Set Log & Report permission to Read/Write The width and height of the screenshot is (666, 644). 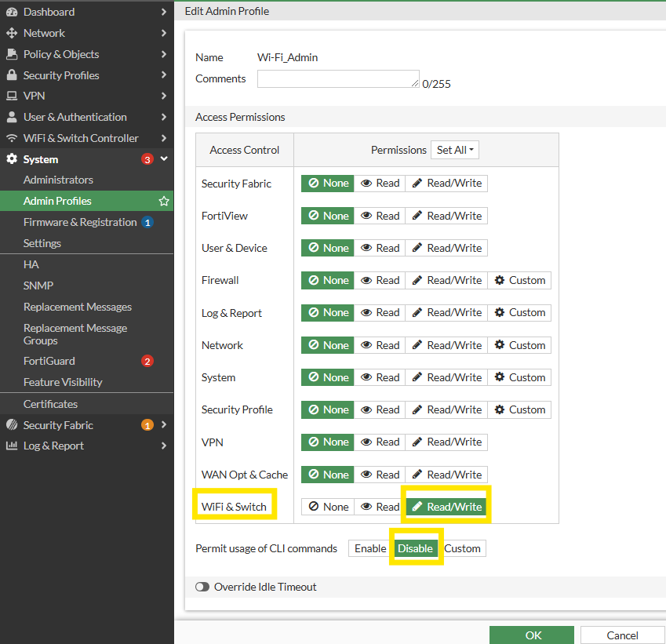click(446, 313)
